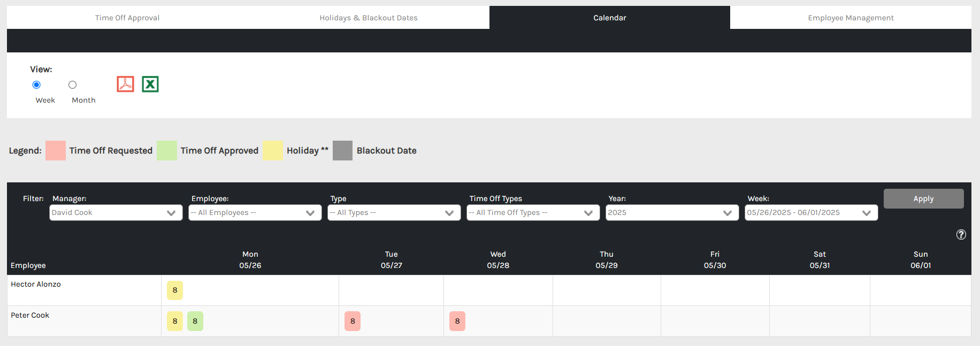Open Peter Cook's Wednesday requested time off
The image size is (980, 346).
457,321
